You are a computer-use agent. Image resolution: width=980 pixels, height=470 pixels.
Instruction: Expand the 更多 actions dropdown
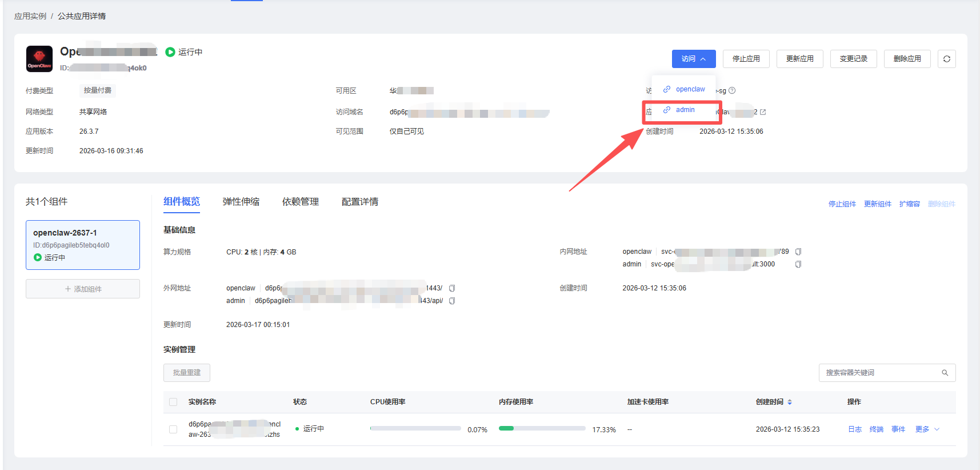[927, 429]
